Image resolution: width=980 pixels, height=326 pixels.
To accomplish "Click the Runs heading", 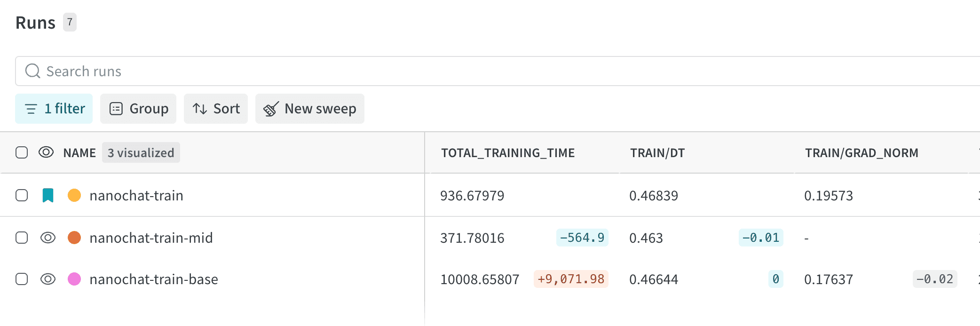I will click(x=35, y=23).
